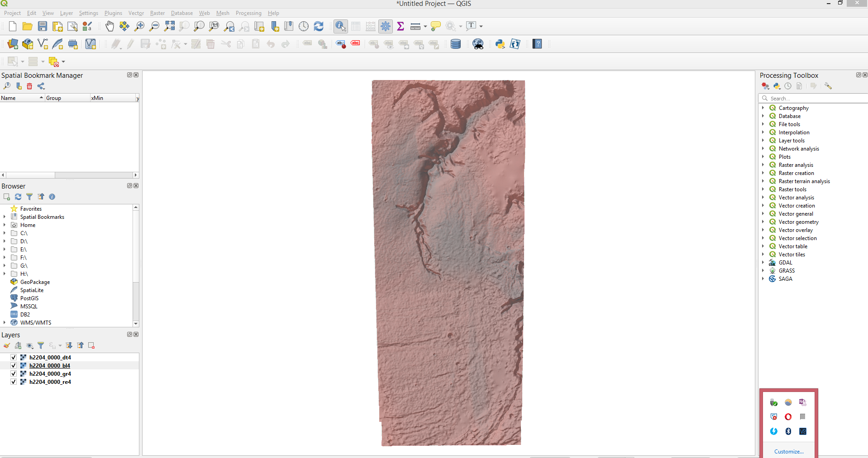
Task: Float the Layers panel
Action: click(129, 335)
